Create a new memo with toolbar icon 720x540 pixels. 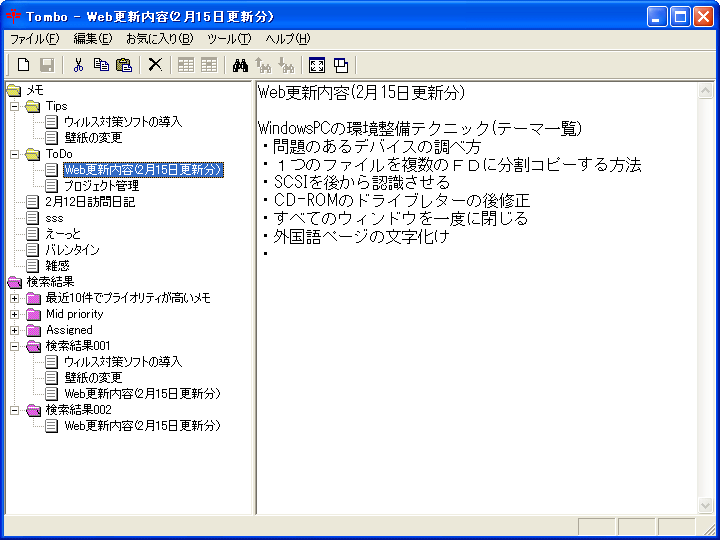coord(23,65)
